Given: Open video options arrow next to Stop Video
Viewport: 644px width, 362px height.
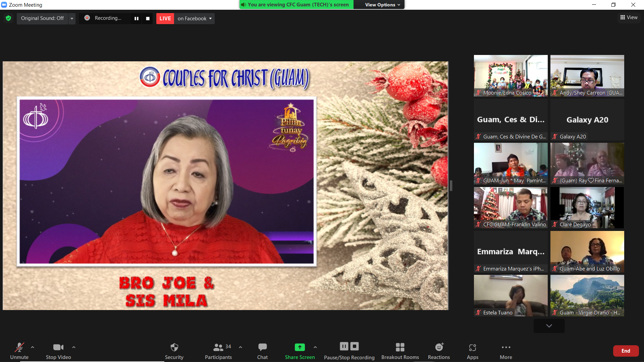Looking at the screenshot, I should pyautogui.click(x=74, y=347).
